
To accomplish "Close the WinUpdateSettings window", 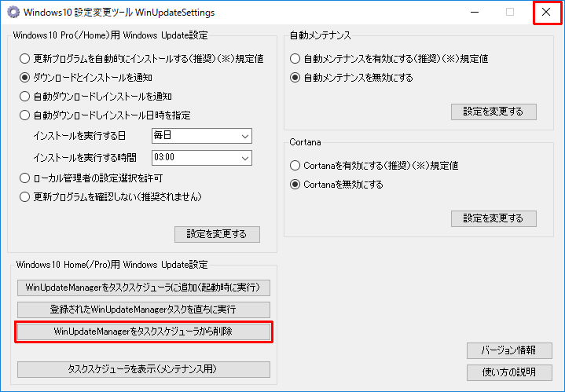I will [547, 13].
